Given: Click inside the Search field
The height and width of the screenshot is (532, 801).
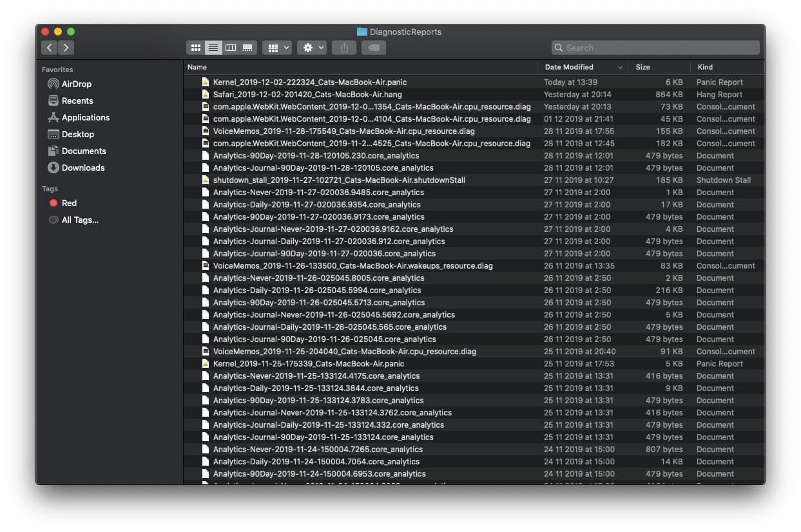Looking at the screenshot, I should (655, 48).
